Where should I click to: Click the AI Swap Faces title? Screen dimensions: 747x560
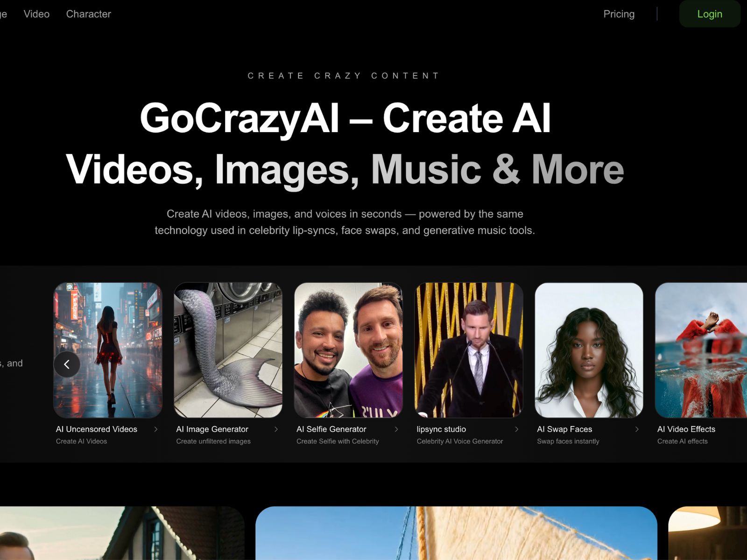coord(564,429)
